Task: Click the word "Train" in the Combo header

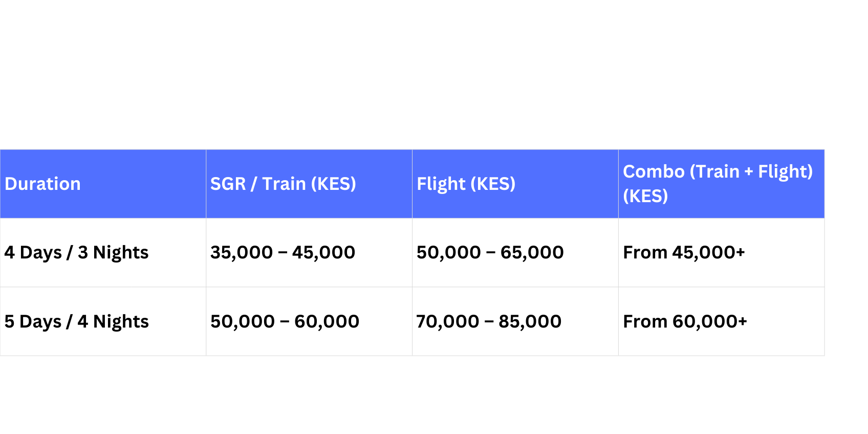Action: click(714, 171)
